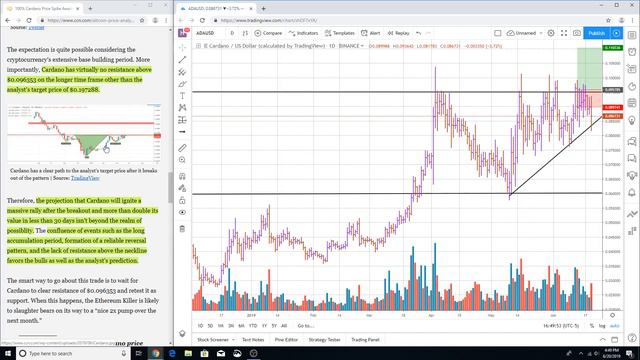Open the Strategy Tester tab
The width and height of the screenshot is (640, 360).
click(x=324, y=340)
